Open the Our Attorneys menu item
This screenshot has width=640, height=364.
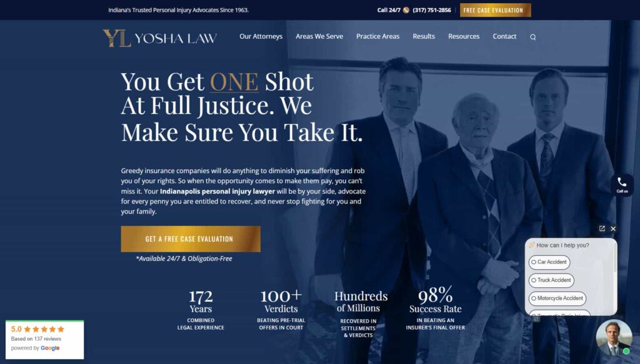[x=261, y=36]
